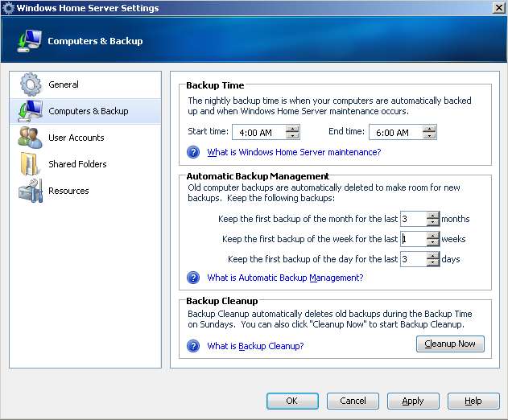The height and width of the screenshot is (420, 508).
Task: Decrease the backup End time with down arrow
Action: point(430,136)
